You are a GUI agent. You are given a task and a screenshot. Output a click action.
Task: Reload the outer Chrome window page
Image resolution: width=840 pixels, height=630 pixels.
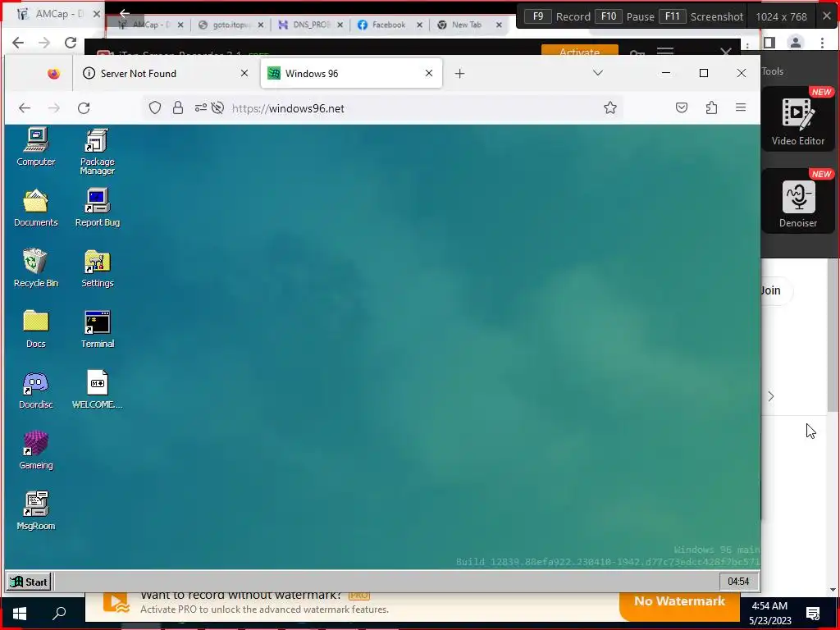71,43
